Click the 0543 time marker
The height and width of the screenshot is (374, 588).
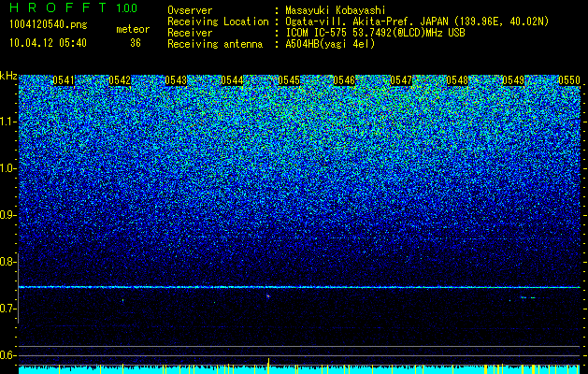click(176, 80)
